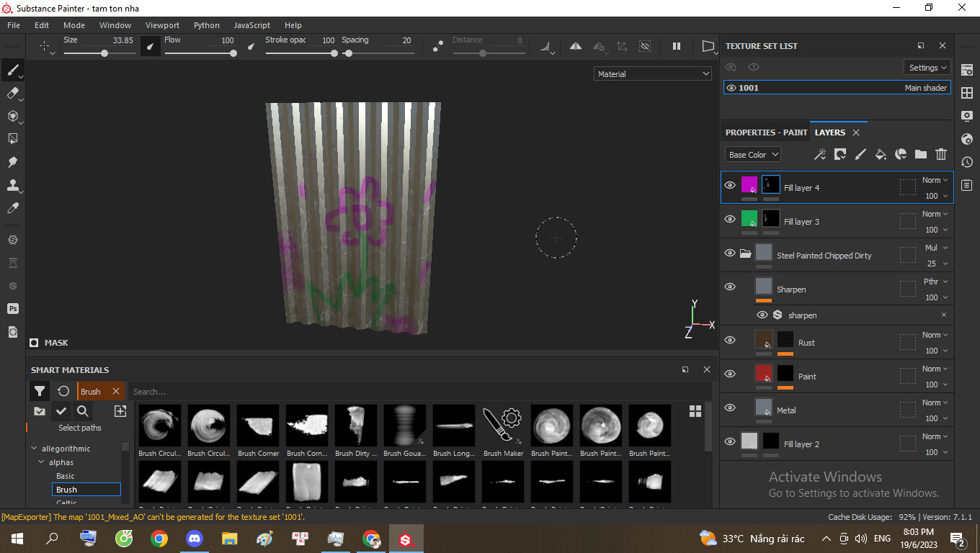Image resolution: width=980 pixels, height=553 pixels.
Task: Select the Clone stamp tool
Action: tap(13, 185)
